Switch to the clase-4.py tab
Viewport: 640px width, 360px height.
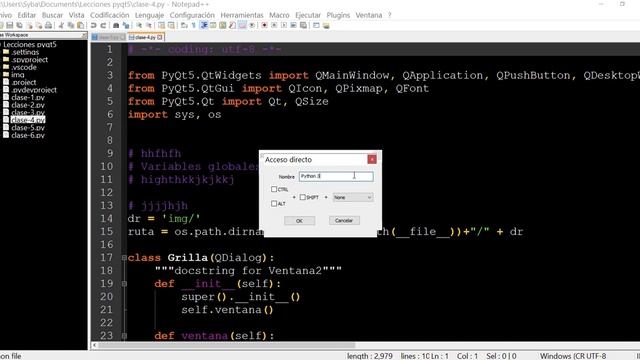[145, 37]
